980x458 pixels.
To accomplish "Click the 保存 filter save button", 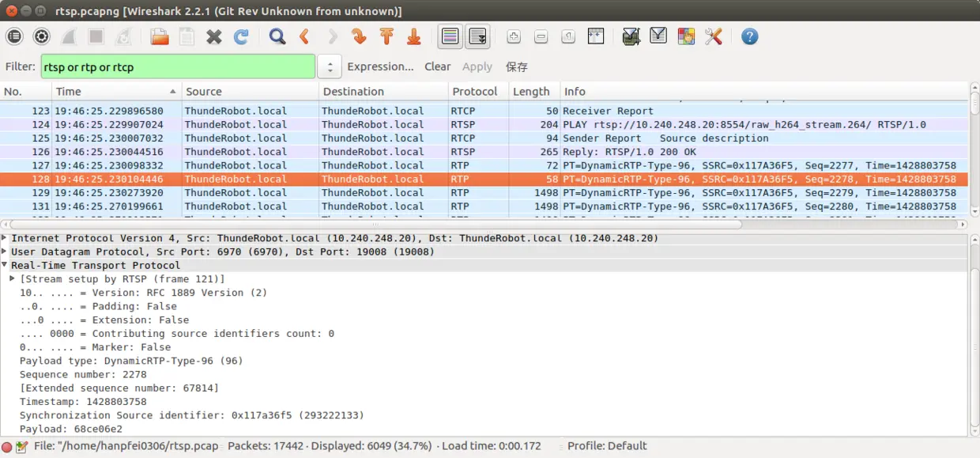I will 517,66.
